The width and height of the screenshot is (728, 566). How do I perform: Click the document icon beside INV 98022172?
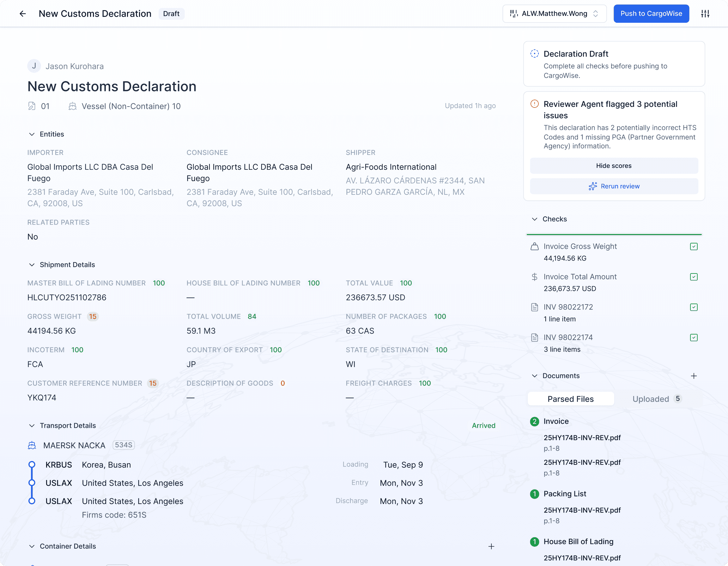pyautogui.click(x=535, y=307)
